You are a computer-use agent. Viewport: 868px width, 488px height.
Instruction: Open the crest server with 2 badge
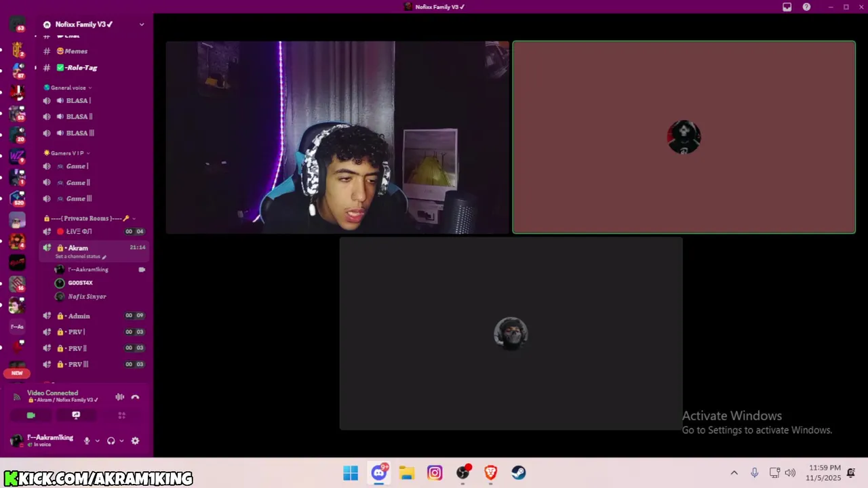(17, 50)
